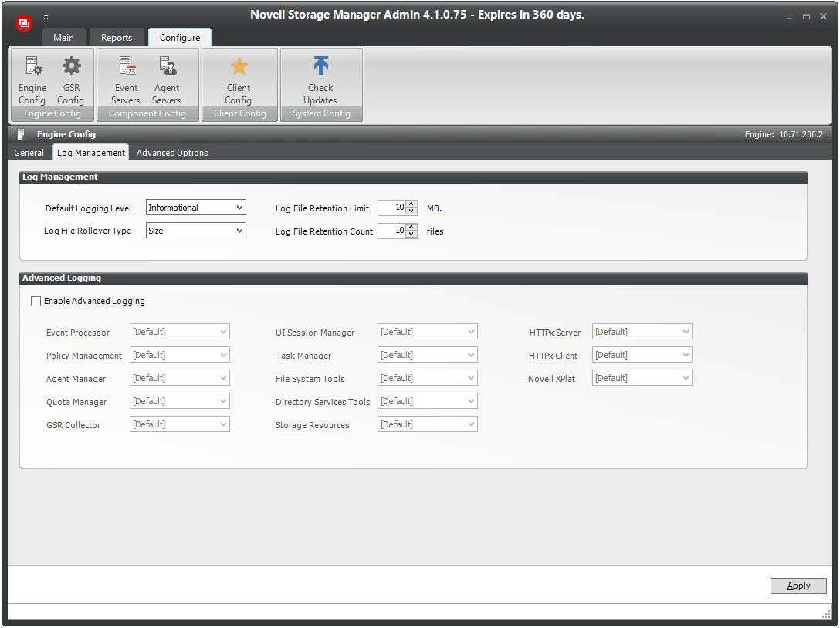Decrease Log File Retention Limit value

[412, 211]
